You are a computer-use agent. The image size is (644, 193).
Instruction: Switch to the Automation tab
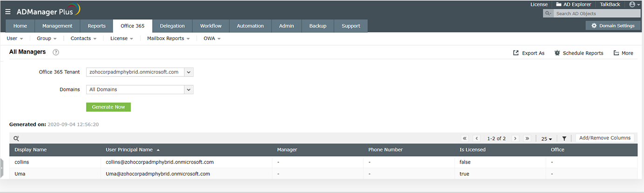[250, 26]
